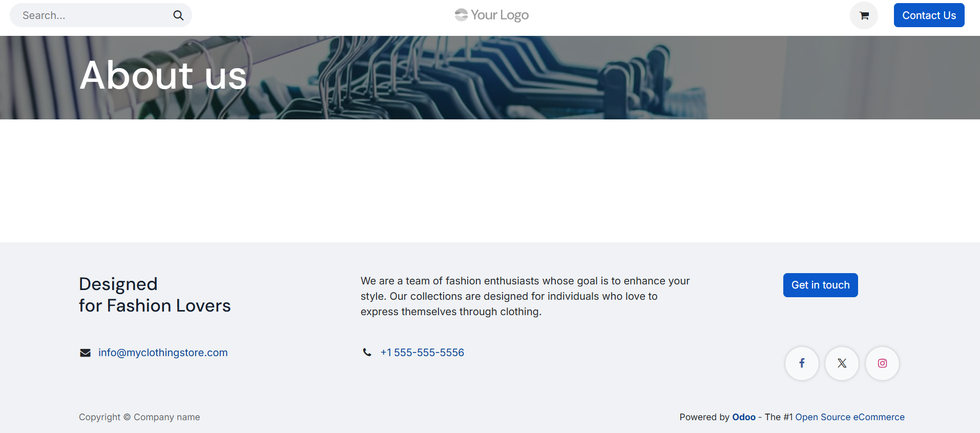Select the About us banner heading
980x433 pixels.
pyautogui.click(x=163, y=75)
